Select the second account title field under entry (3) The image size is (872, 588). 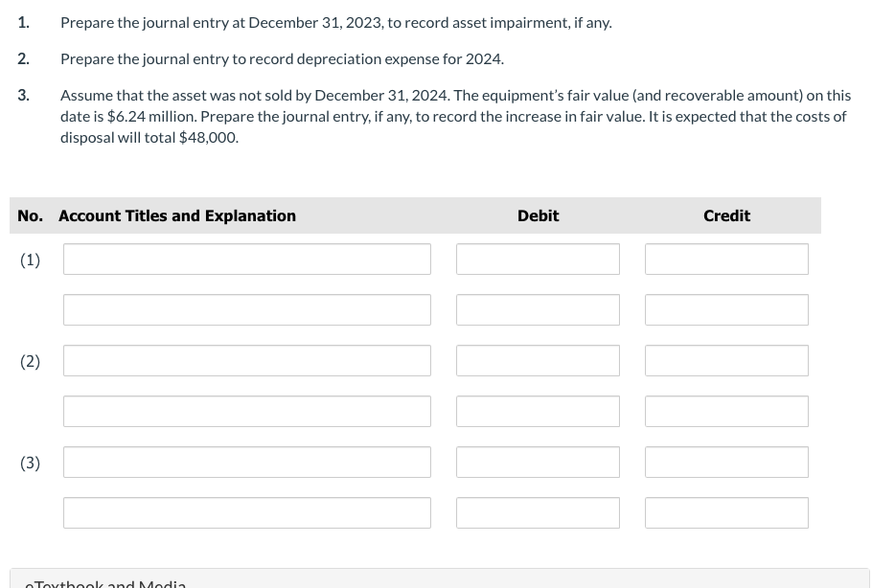click(246, 512)
